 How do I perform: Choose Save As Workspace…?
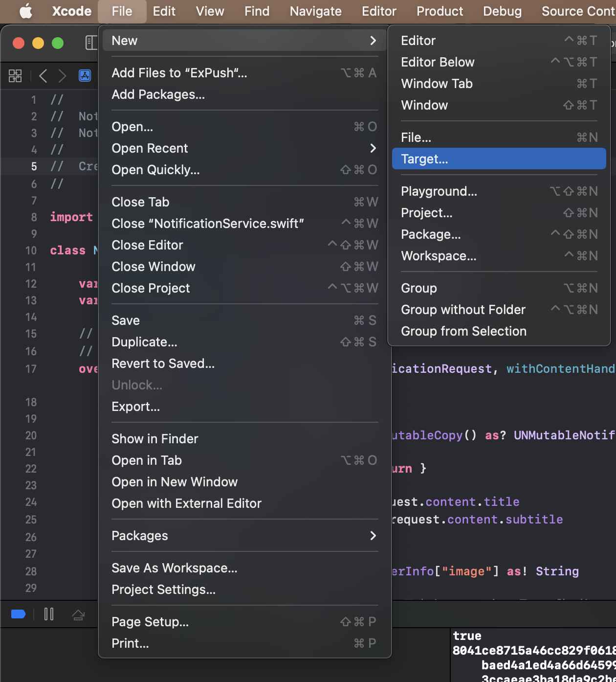(245, 568)
